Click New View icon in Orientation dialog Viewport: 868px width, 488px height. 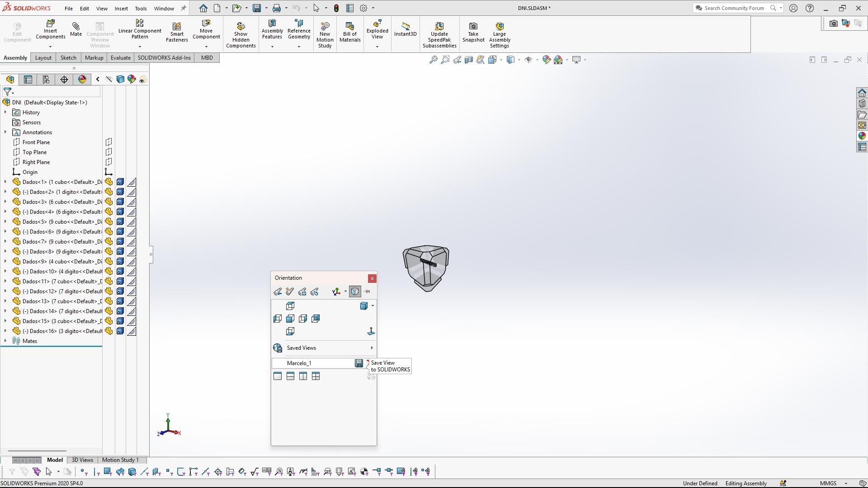point(290,291)
